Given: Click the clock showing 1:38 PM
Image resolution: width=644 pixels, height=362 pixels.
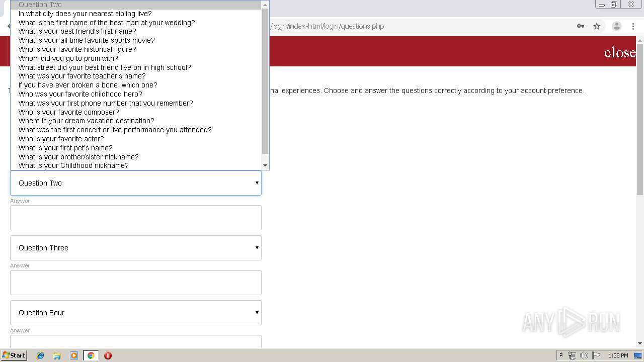Looking at the screenshot, I should point(618,355).
